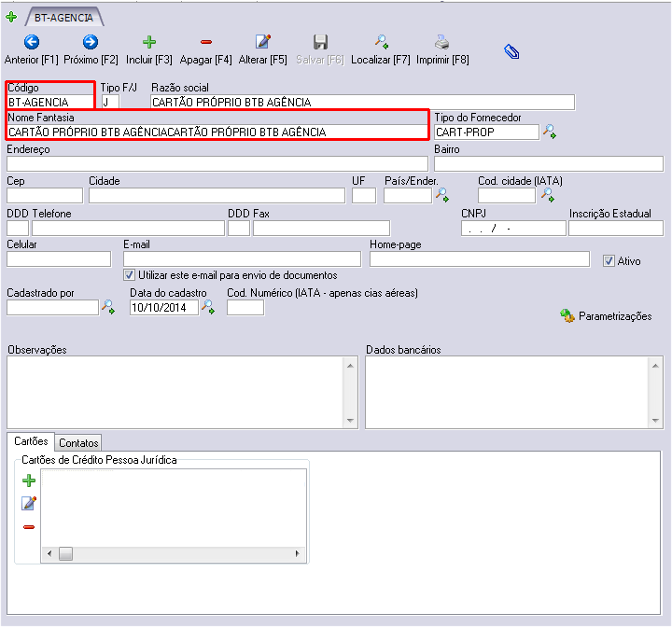Go to next record with Próximo [F2]

(x=91, y=49)
